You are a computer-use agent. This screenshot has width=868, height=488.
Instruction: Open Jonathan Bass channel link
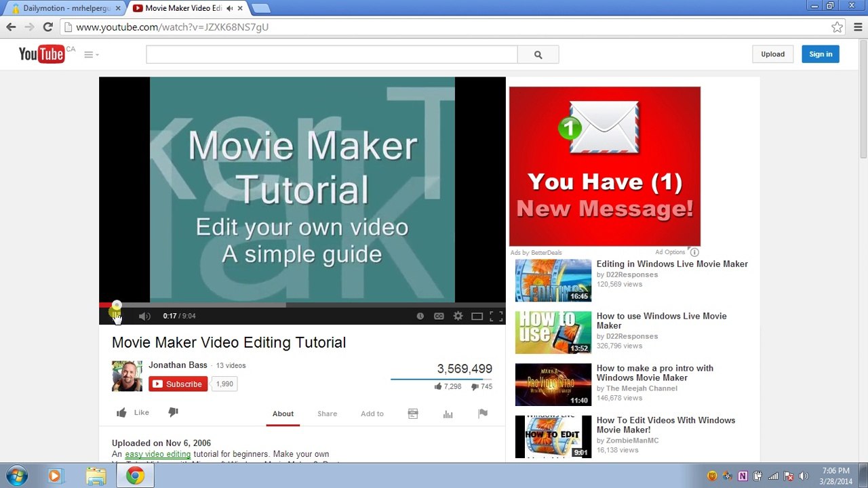click(x=178, y=365)
